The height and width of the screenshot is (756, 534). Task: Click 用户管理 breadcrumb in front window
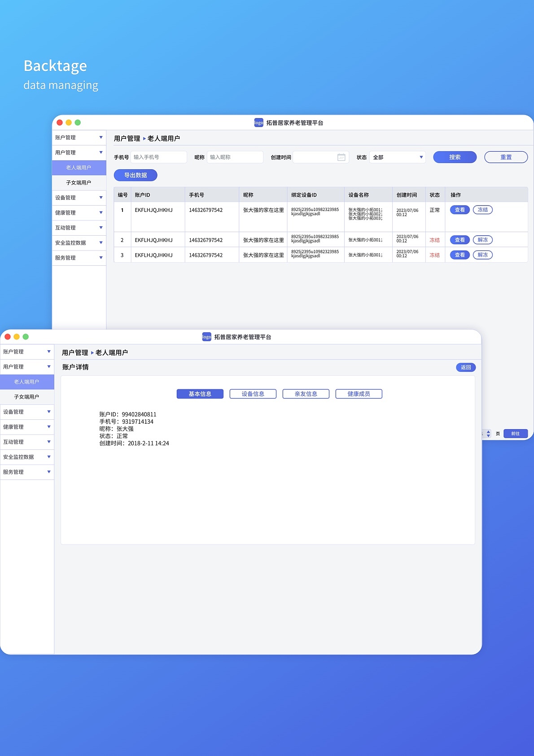tap(75, 352)
